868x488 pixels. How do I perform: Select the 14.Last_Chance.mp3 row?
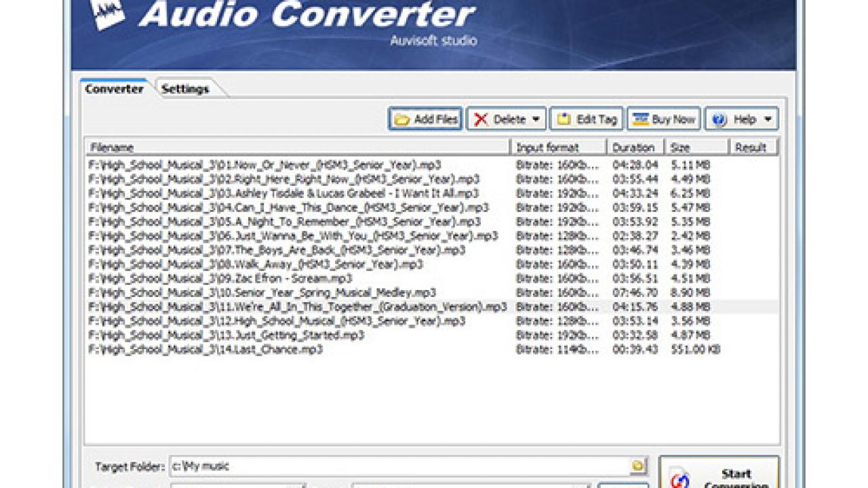[x=205, y=349]
